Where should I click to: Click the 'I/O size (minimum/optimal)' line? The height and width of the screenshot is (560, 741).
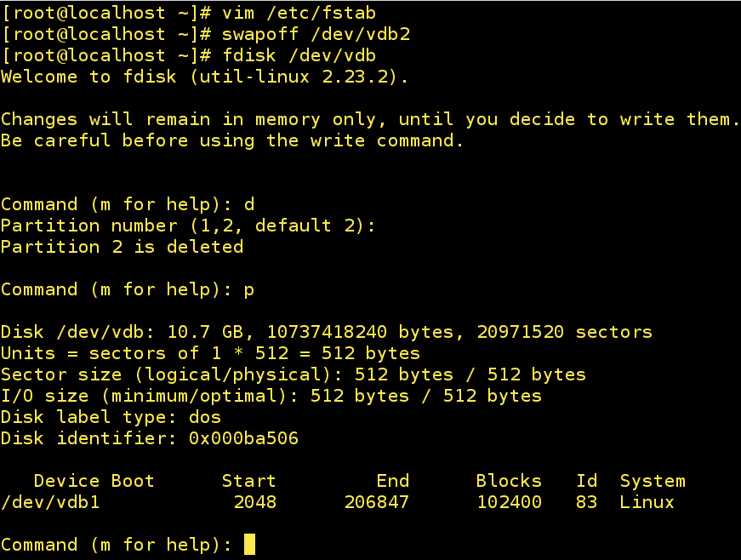[271, 396]
